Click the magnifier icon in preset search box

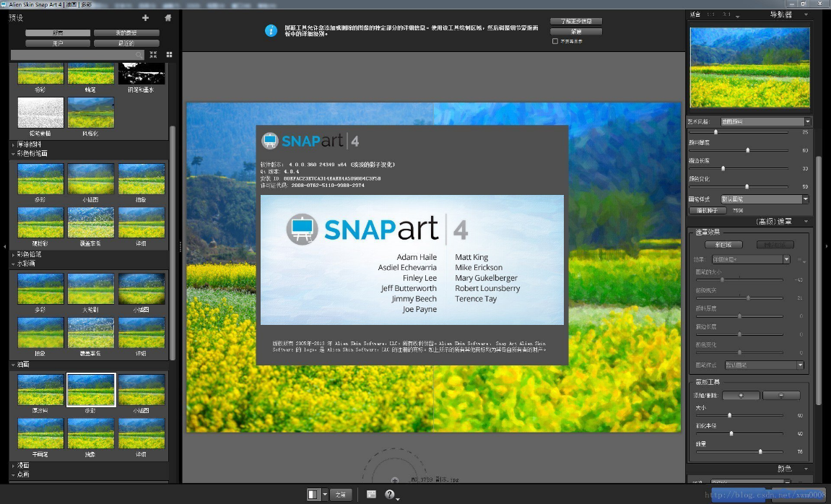click(139, 55)
